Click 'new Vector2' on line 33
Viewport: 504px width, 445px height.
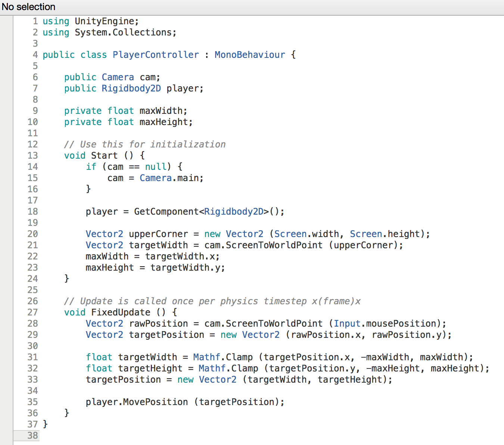click(207, 380)
